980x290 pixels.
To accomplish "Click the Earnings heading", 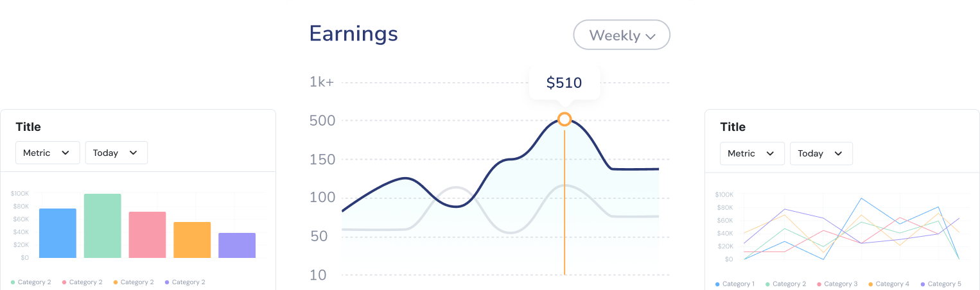I will [x=353, y=33].
